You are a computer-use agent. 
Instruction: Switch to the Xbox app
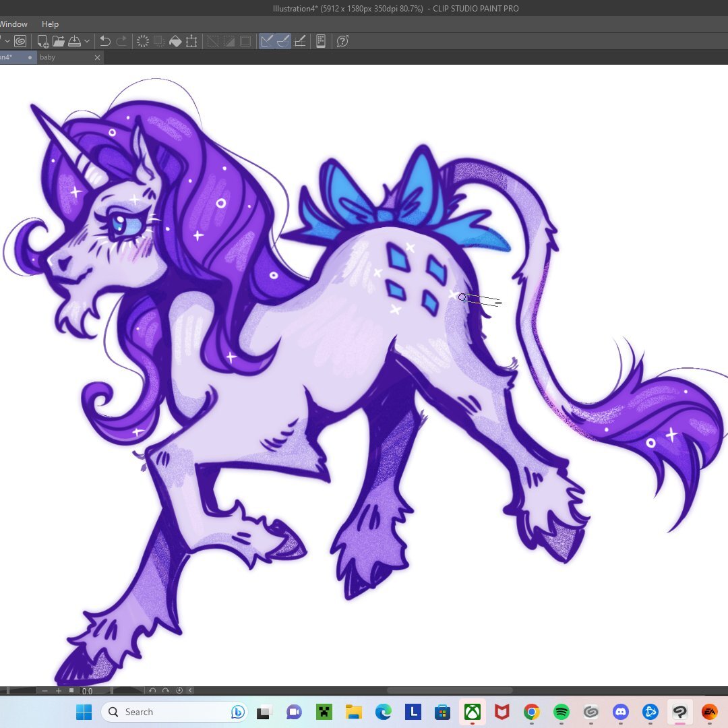[x=472, y=712]
